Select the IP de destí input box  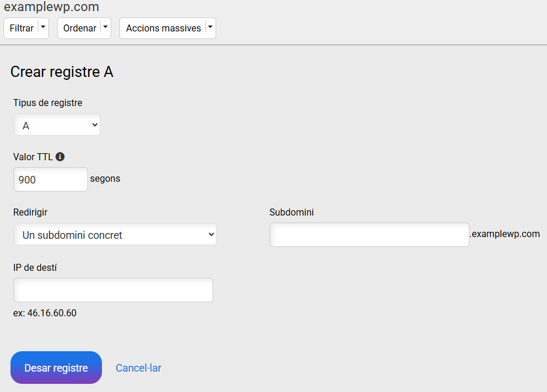point(113,290)
